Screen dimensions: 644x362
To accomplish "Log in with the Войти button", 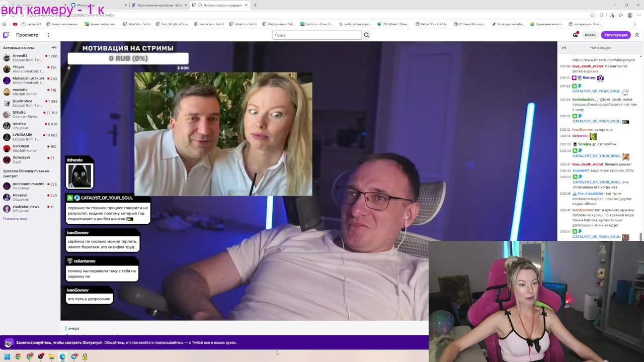I will [x=590, y=35].
